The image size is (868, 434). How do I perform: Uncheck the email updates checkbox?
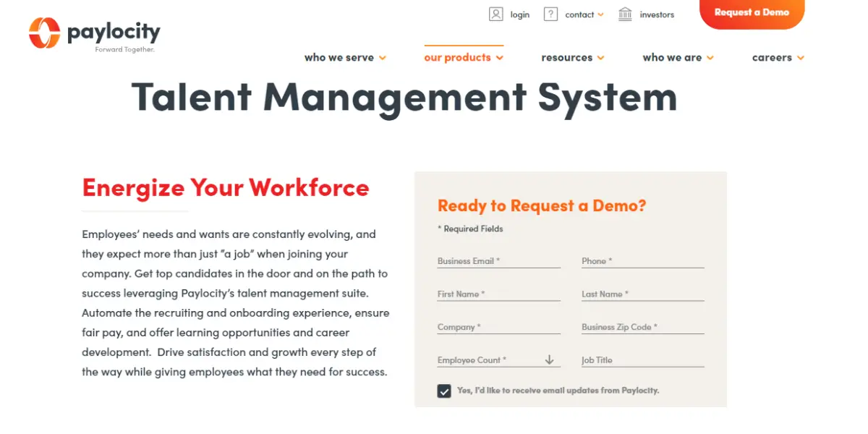tap(444, 391)
